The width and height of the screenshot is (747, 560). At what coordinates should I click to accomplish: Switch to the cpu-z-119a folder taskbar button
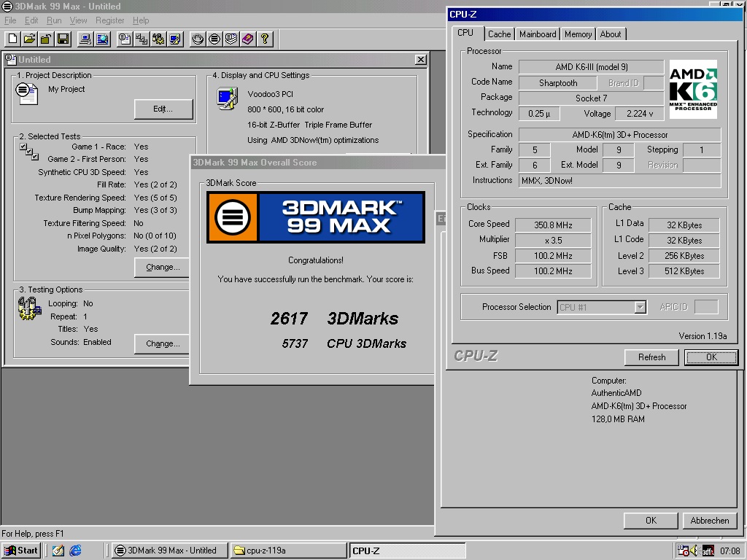tap(289, 551)
